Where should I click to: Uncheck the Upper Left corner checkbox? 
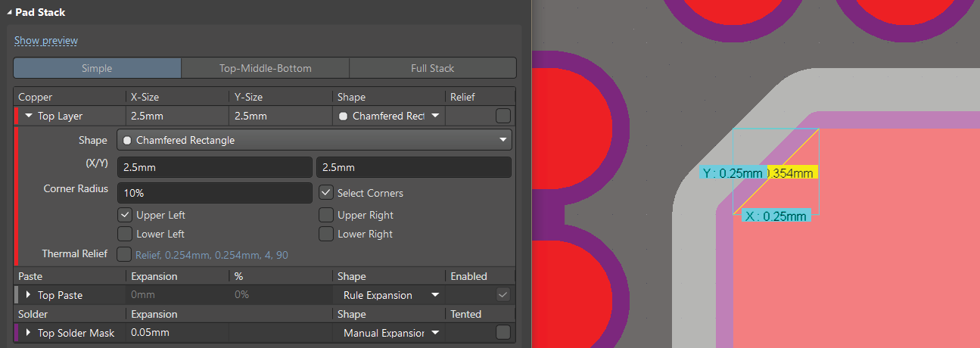click(126, 216)
